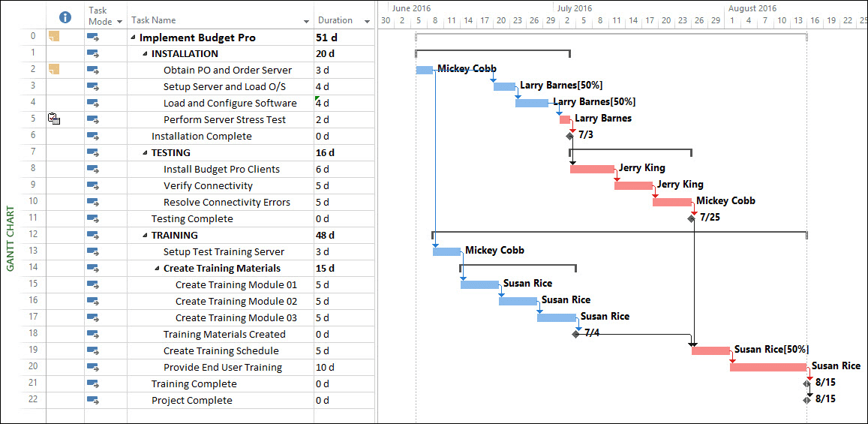This screenshot has width=868, height=424.
Task: Select the Testing Complete milestone diamond 7/25
Action: click(x=691, y=218)
